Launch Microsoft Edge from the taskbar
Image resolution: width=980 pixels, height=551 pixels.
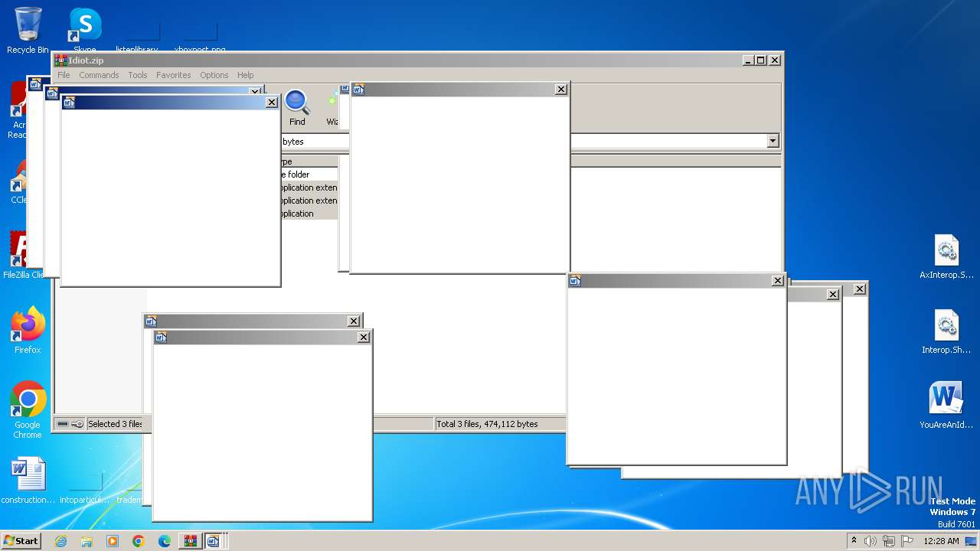[165, 541]
